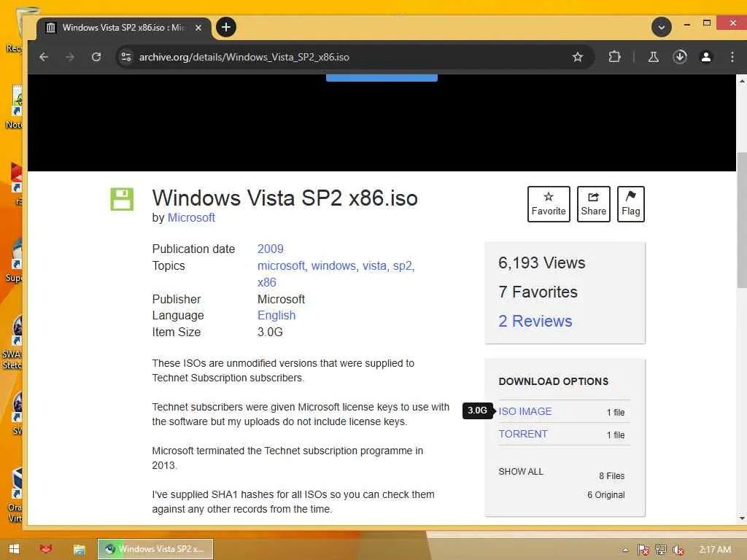The width and height of the screenshot is (747, 560).
Task: Open the 2009 publication date link
Action: (270, 249)
